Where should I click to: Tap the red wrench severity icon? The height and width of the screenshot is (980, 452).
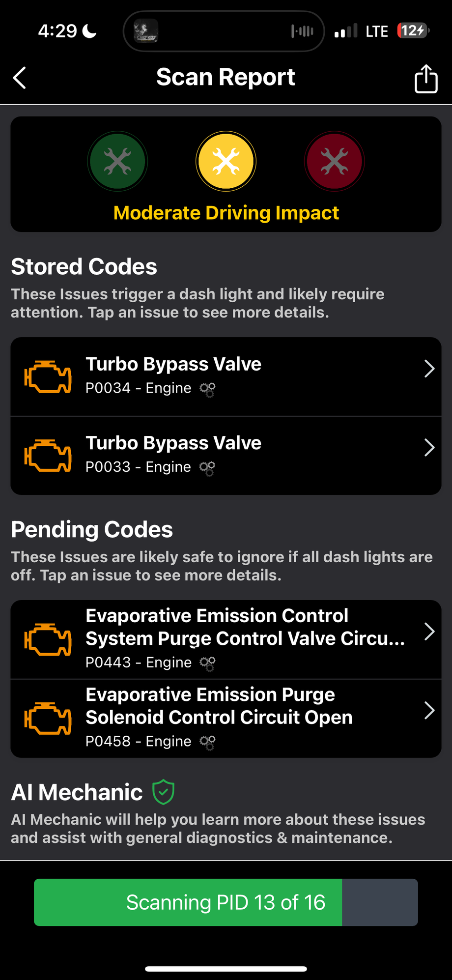[x=335, y=161]
